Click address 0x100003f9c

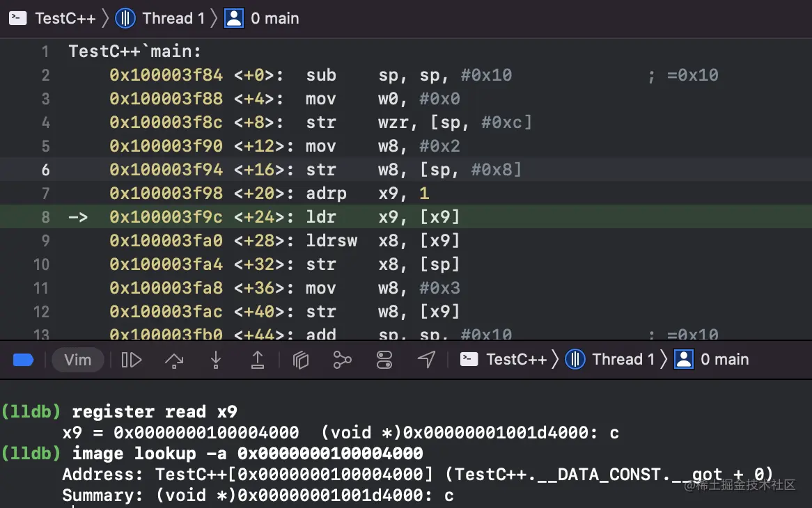[x=166, y=217]
